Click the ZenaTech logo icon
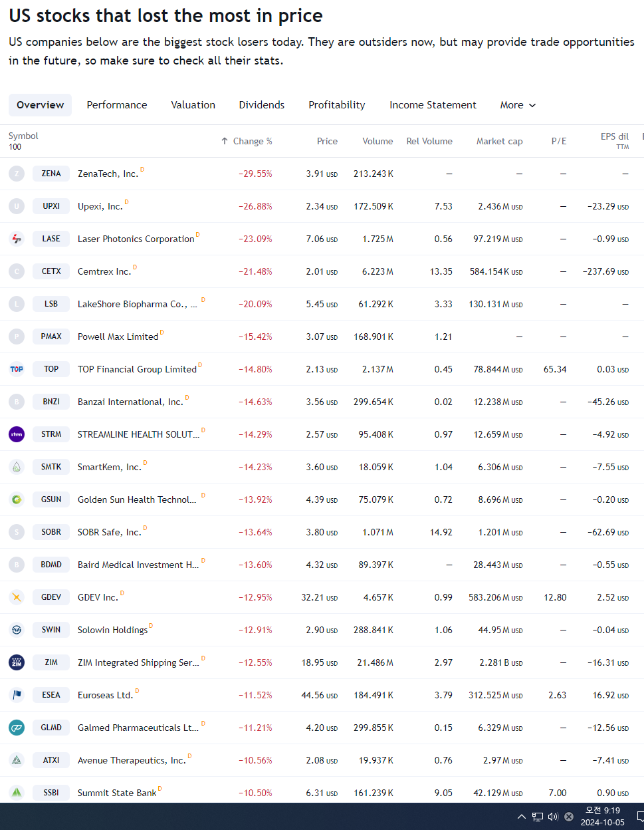Viewport: 644px width, 830px height. (x=17, y=174)
